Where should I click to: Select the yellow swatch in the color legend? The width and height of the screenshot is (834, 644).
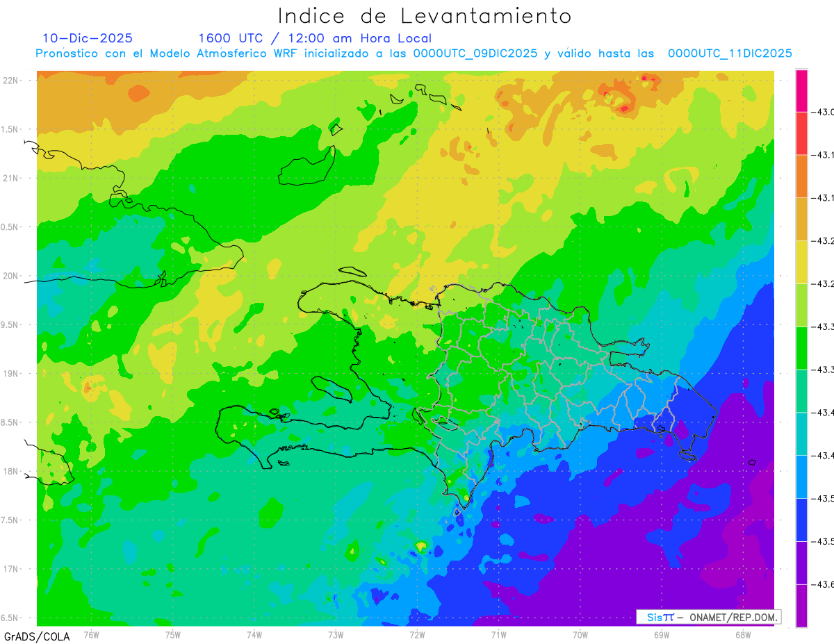801,262
